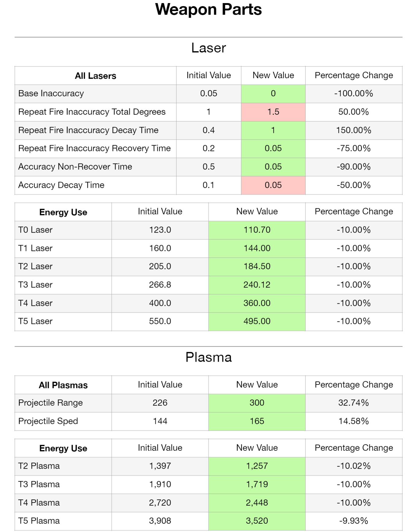Click the T0 Laser row label
Screen dimensions: 420x532
[35, 230]
